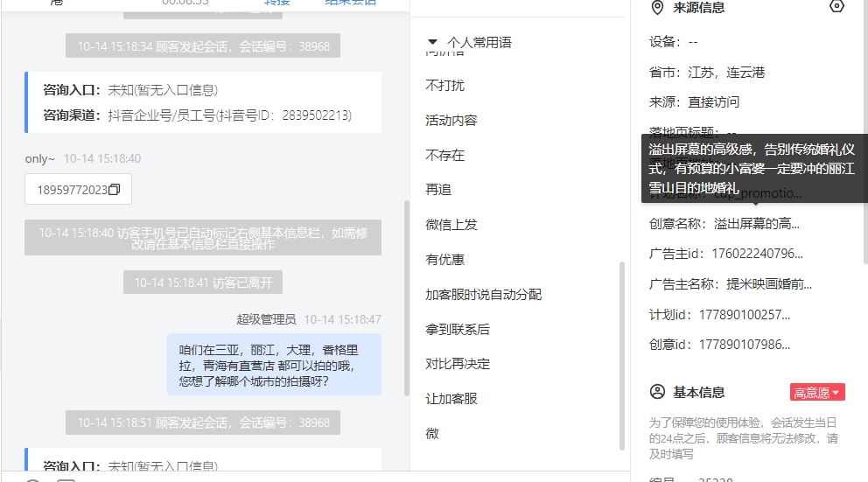Select quick phrase 加客服时说自动分配

click(x=483, y=295)
